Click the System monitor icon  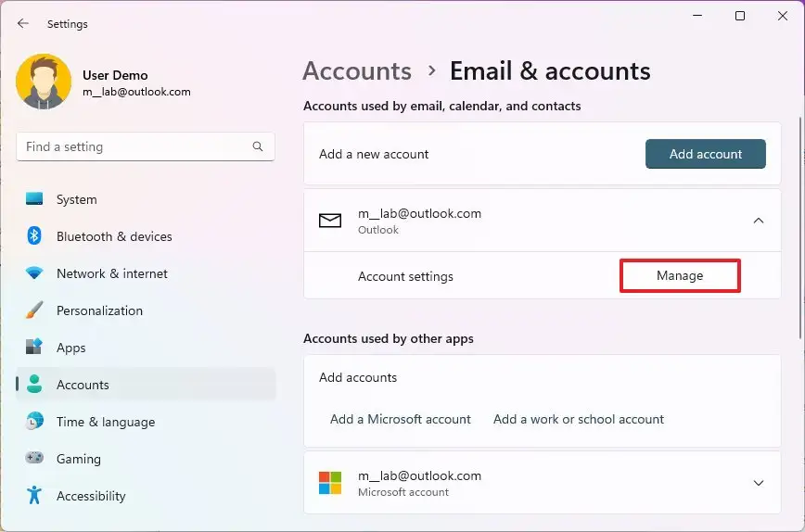tap(34, 199)
